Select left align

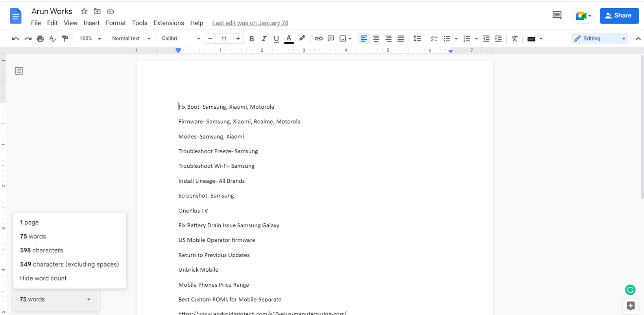coord(364,39)
